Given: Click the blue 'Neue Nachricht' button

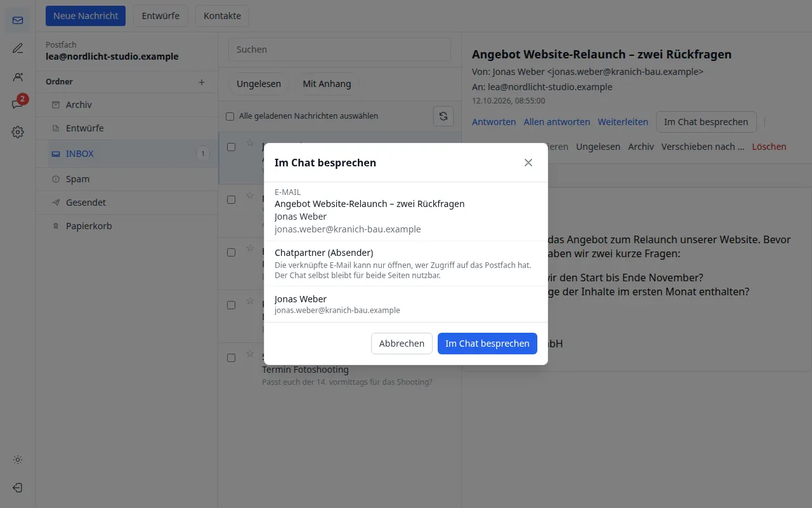Looking at the screenshot, I should tap(86, 16).
